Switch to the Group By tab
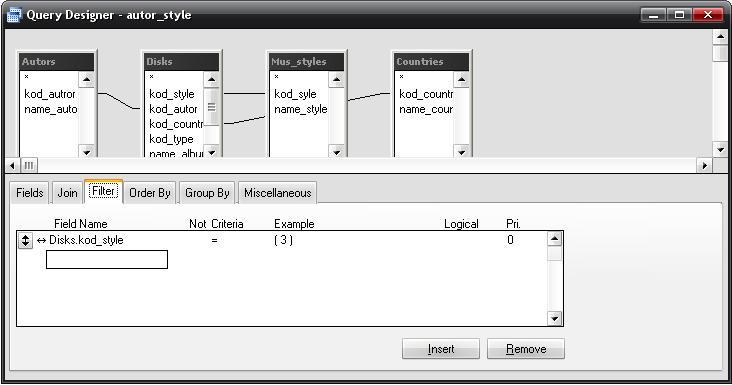732x385 pixels. point(207,193)
